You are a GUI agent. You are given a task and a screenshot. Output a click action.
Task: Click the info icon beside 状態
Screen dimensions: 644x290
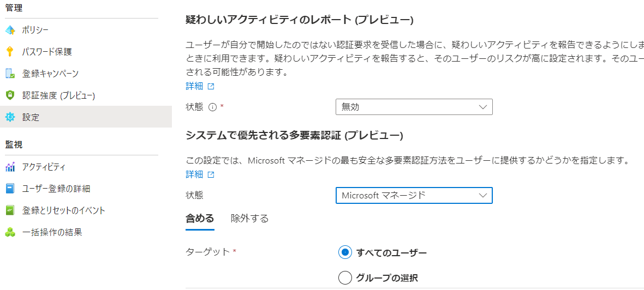click(212, 107)
